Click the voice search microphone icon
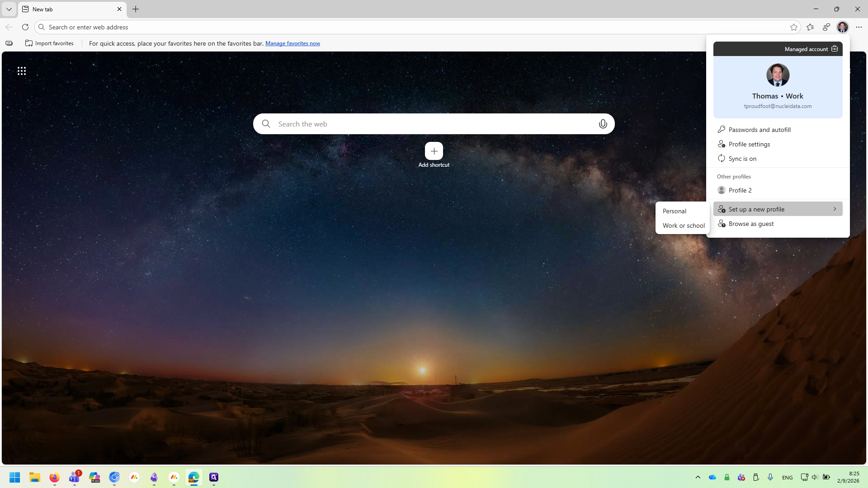The width and height of the screenshot is (868, 488). click(603, 124)
